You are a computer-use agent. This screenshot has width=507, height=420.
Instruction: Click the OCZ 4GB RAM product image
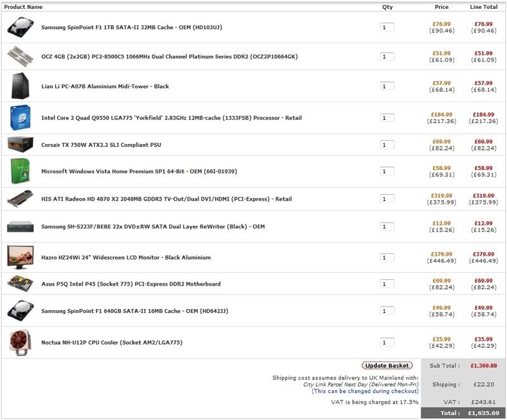click(20, 56)
